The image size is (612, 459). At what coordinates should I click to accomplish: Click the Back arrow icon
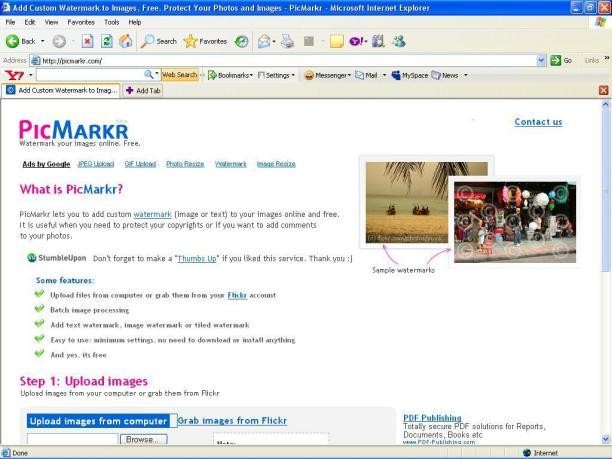point(12,41)
